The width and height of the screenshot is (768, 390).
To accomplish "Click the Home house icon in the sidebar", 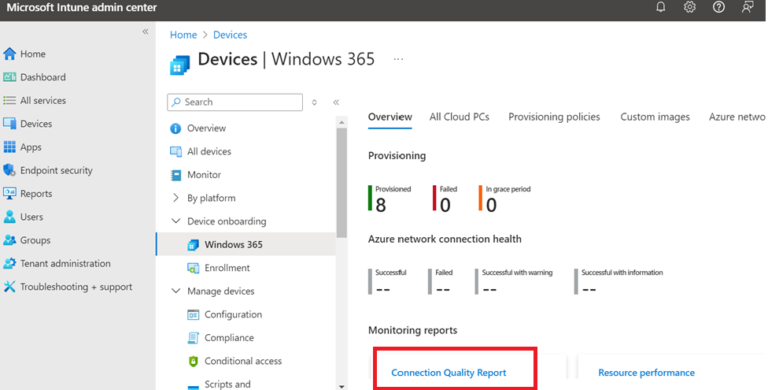I will coord(9,54).
